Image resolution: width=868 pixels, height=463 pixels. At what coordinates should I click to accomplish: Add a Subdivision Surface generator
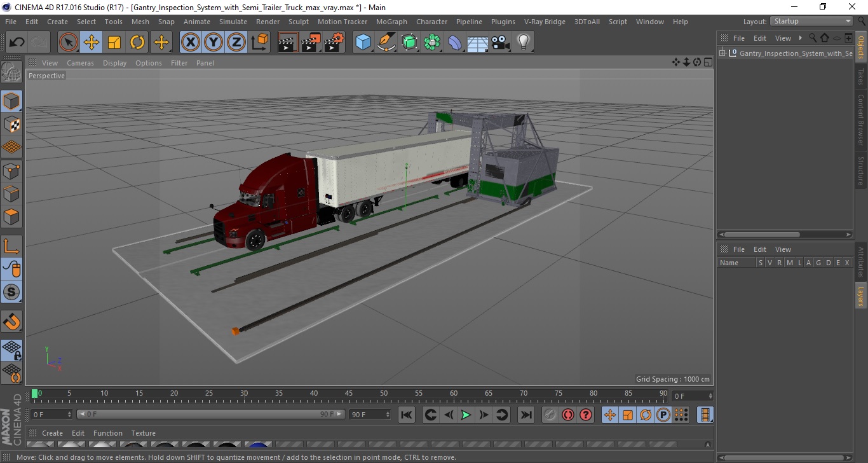(409, 43)
